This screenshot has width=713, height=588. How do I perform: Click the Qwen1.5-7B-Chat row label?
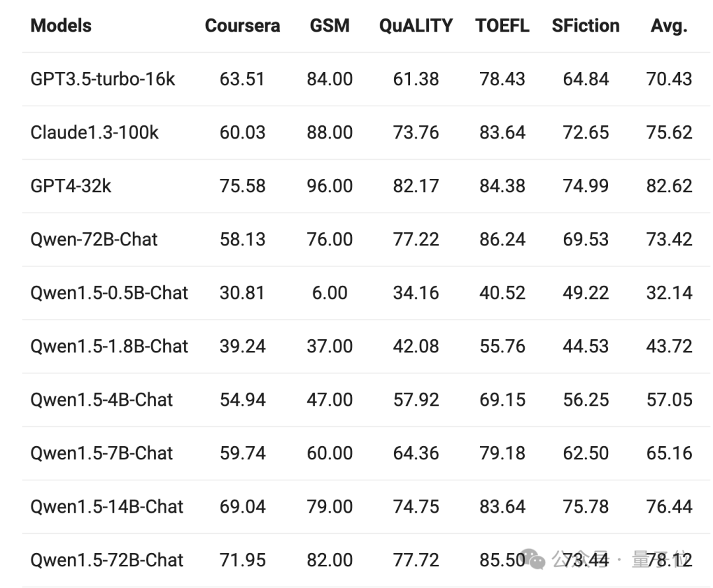click(102, 453)
